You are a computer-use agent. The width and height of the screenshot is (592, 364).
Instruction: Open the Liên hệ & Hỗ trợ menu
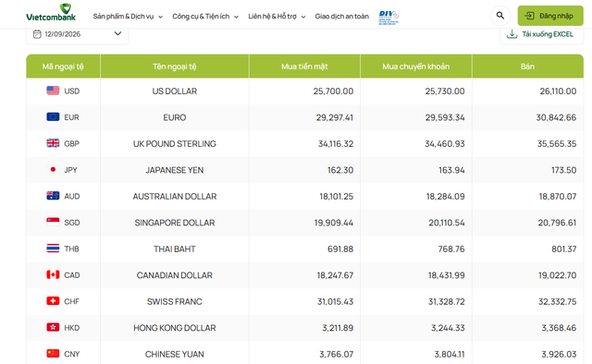click(x=277, y=17)
